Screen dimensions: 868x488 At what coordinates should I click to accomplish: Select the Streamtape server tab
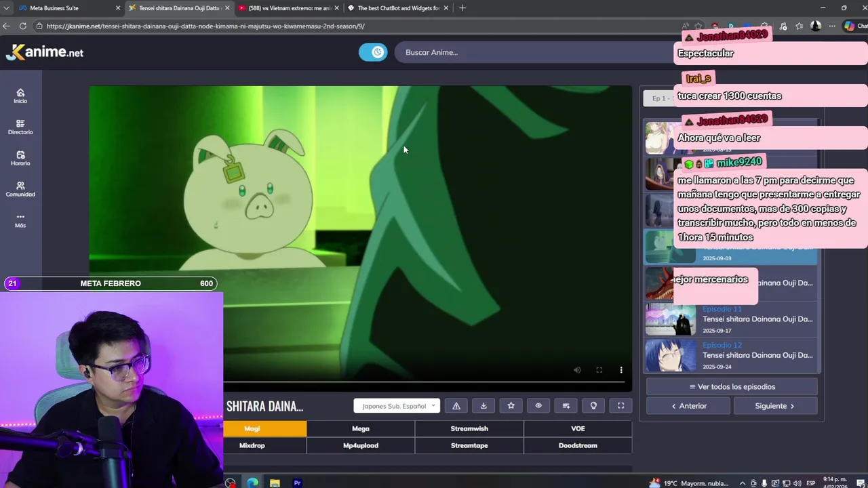tap(469, 445)
